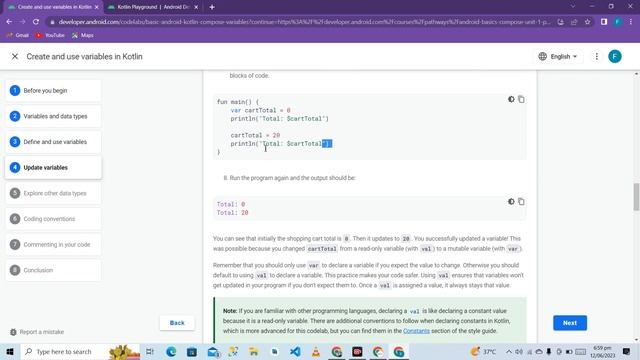The height and width of the screenshot is (360, 640).
Task: Copy the Total output code block
Action: 521,202
